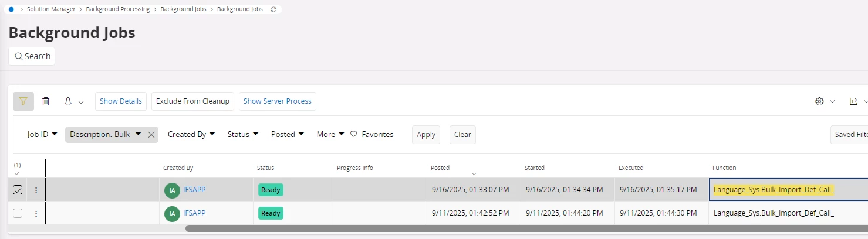Open three-dot menu of first row

pos(36,190)
